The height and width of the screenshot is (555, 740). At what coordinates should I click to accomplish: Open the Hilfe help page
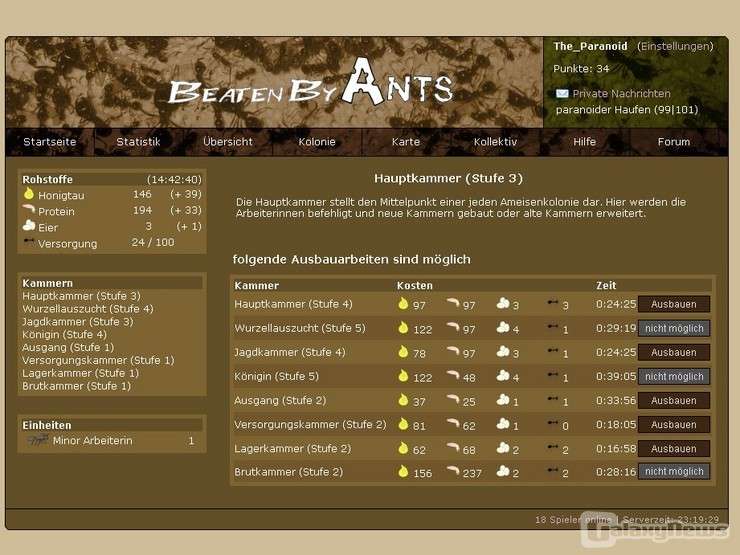pos(584,142)
